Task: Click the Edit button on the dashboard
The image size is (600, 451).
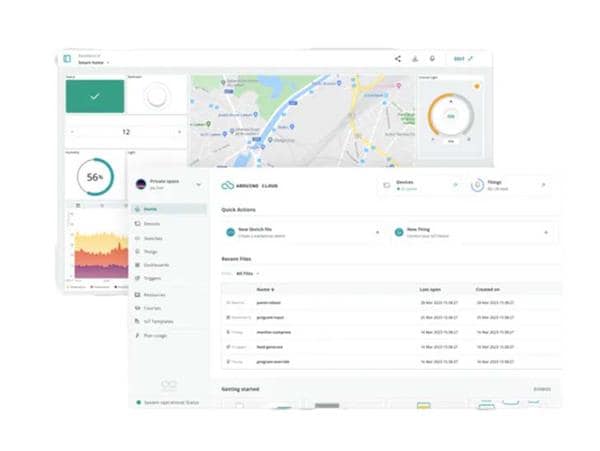Action: click(x=464, y=59)
